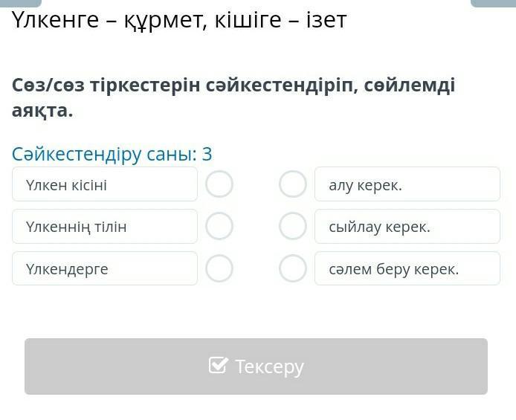Screen dimensions: 516x420
Task: Select the circle beside Үлкен кісіні
Action: point(219,184)
